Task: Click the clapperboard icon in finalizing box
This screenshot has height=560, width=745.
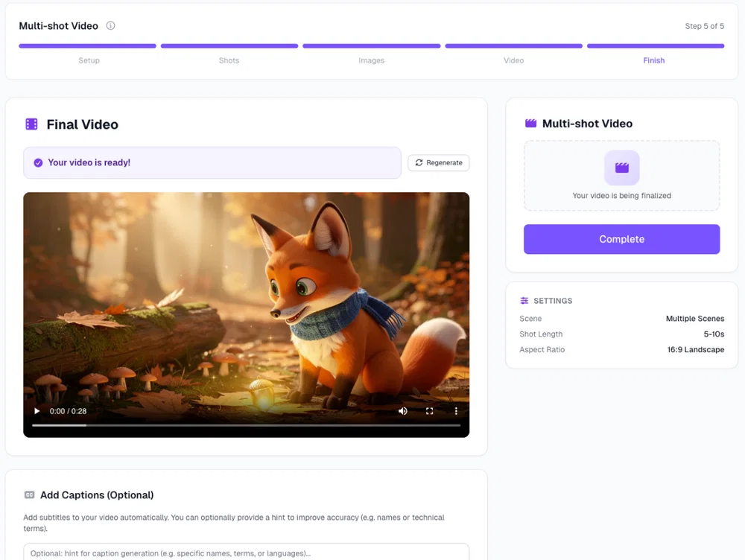Action: pyautogui.click(x=621, y=168)
